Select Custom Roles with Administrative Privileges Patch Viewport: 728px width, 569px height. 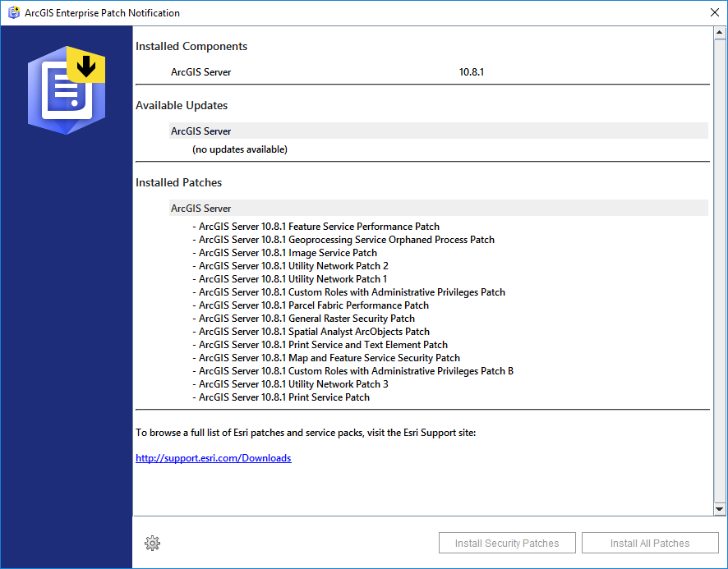coord(349,292)
